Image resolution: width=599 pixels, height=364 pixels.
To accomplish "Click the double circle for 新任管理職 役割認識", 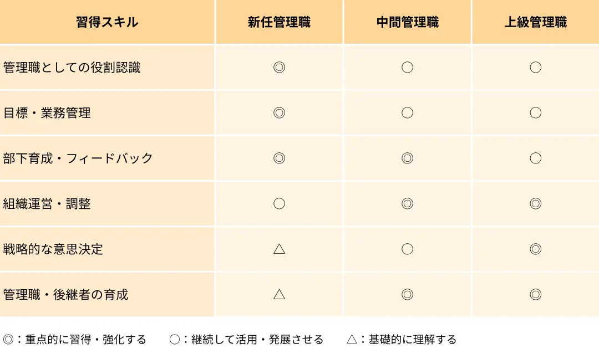I will click(279, 68).
